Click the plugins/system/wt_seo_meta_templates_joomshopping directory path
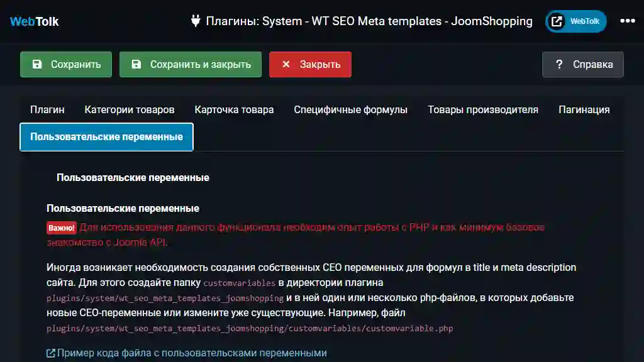The width and height of the screenshot is (644, 362). pyautogui.click(x=165, y=299)
